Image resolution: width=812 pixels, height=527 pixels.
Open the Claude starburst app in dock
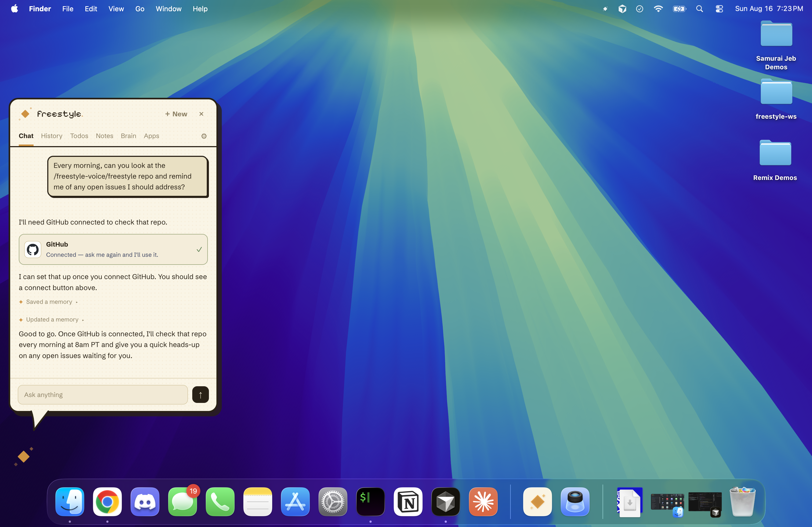tap(483, 502)
